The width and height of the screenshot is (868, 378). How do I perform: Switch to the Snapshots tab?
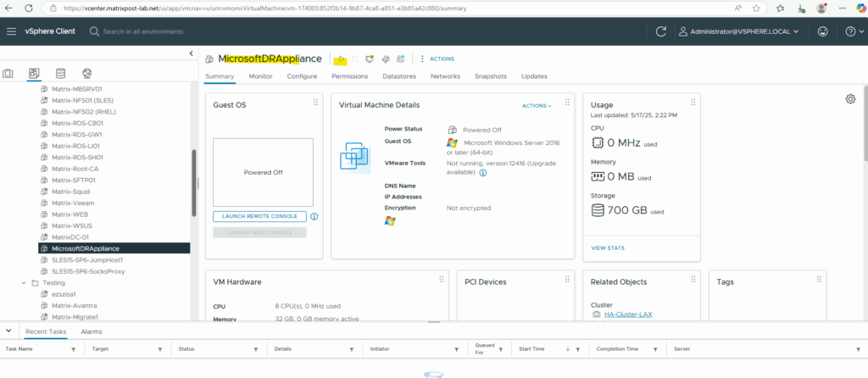[x=490, y=76]
